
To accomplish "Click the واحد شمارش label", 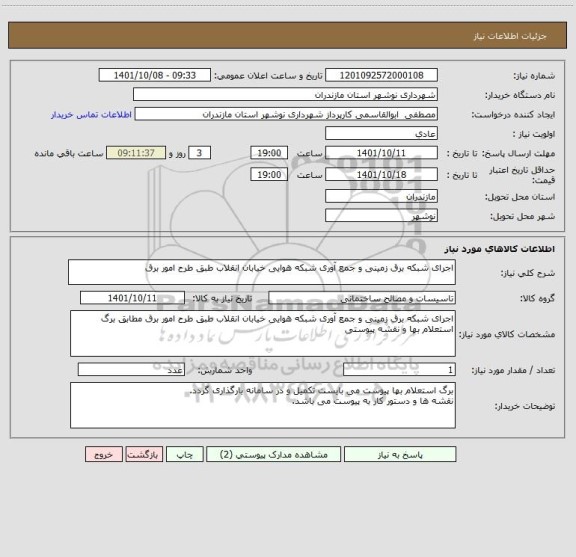I will 225,370.
